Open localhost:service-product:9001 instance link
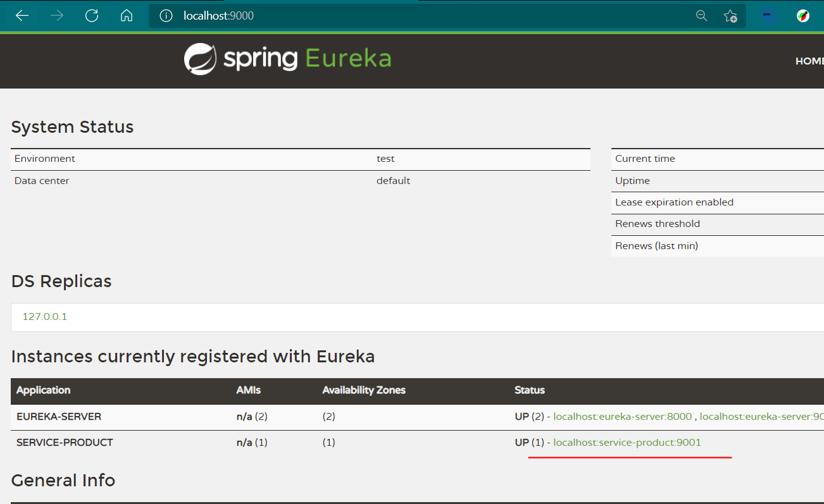This screenshot has height=504, width=824. [x=627, y=443]
